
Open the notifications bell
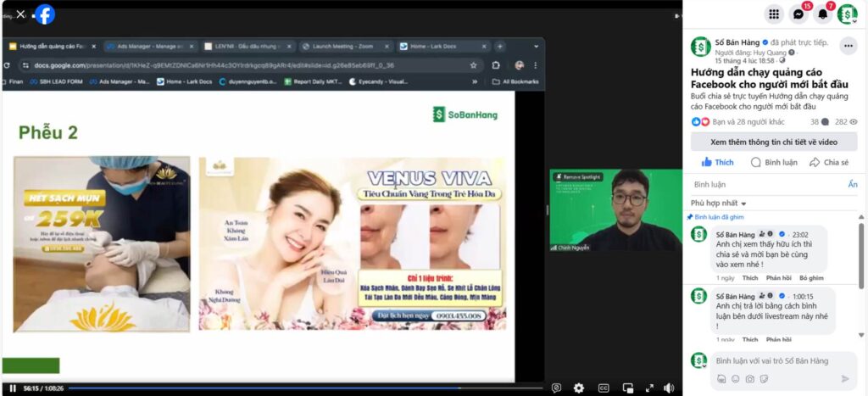click(823, 14)
